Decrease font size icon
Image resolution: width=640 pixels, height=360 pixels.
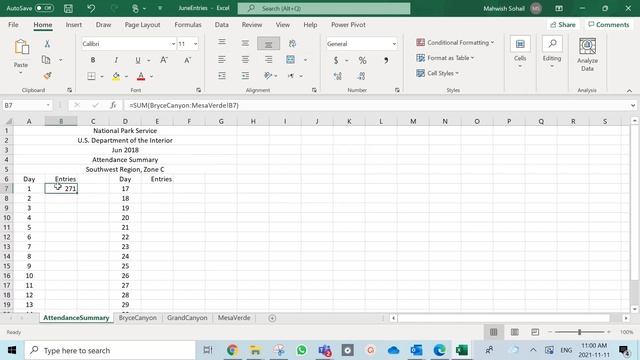tap(187, 60)
